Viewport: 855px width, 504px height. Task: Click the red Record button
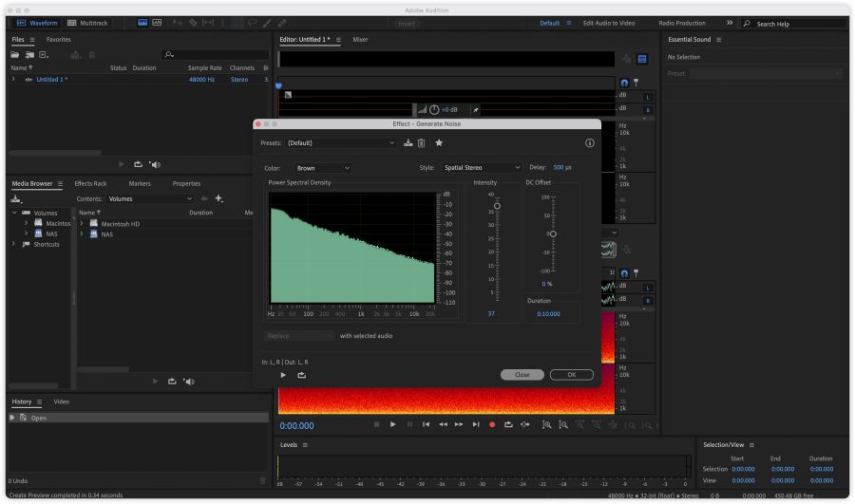[492, 424]
